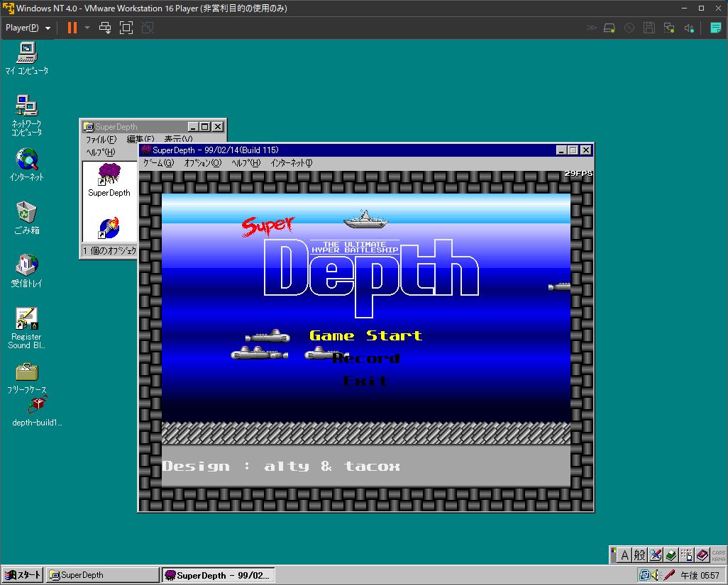This screenshot has height=585, width=728.
Task: Click the torch shortcut icon in folder window
Action: click(109, 228)
